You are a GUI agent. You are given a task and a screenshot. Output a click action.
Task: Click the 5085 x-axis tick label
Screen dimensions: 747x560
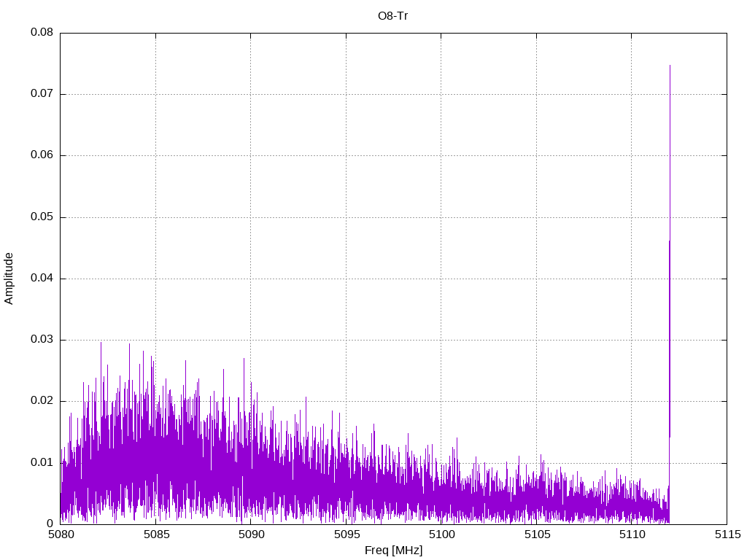[155, 535]
